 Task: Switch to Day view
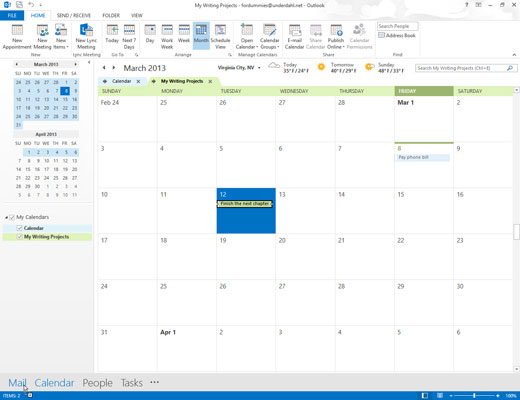click(150, 34)
